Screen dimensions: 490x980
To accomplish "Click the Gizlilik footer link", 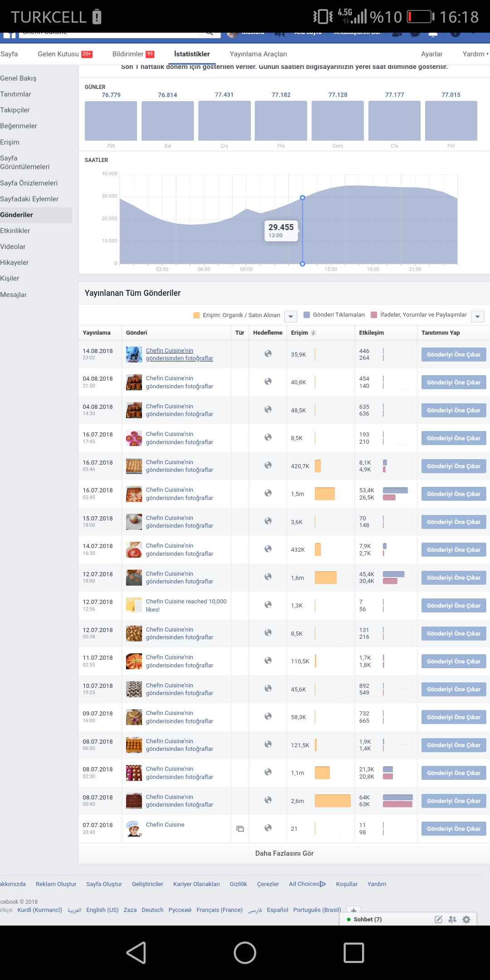I will point(238,884).
